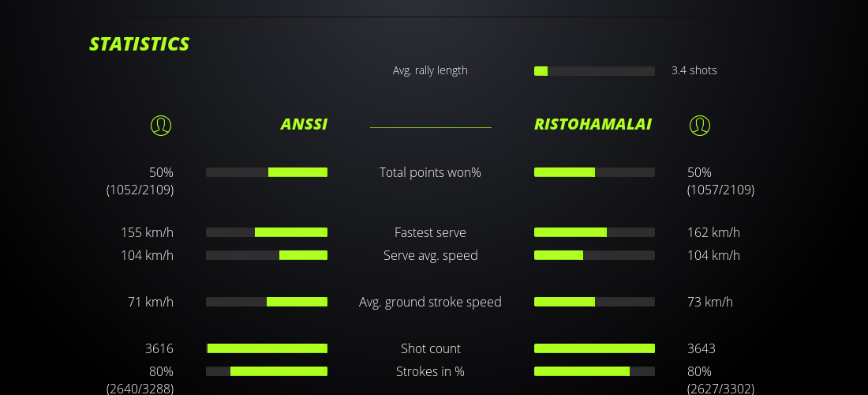
Task: Open the RISTOHAMALAI player name link
Action: pyautogui.click(x=593, y=124)
